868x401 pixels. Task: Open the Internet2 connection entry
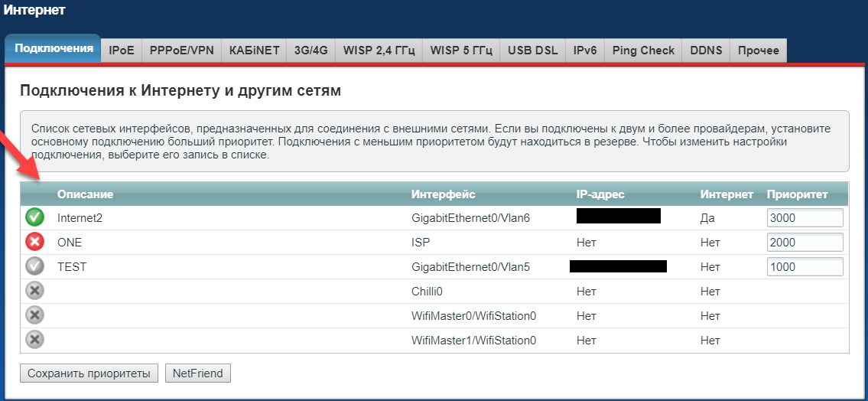point(80,218)
